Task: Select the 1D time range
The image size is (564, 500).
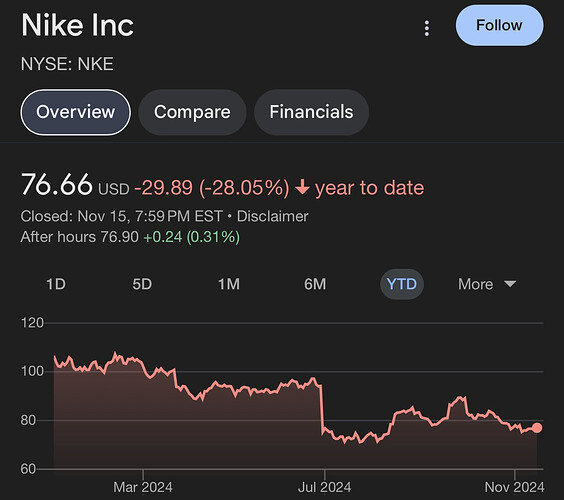Action: click(56, 284)
